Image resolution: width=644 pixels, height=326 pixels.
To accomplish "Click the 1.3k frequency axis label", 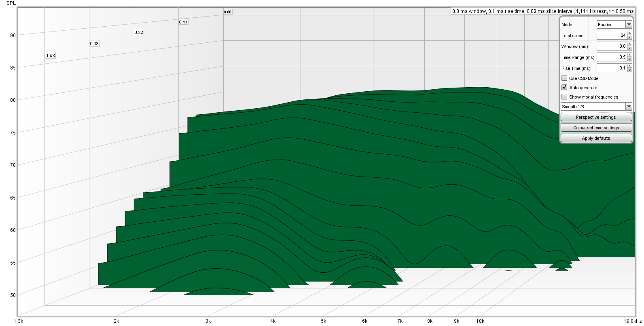I will point(19,321).
